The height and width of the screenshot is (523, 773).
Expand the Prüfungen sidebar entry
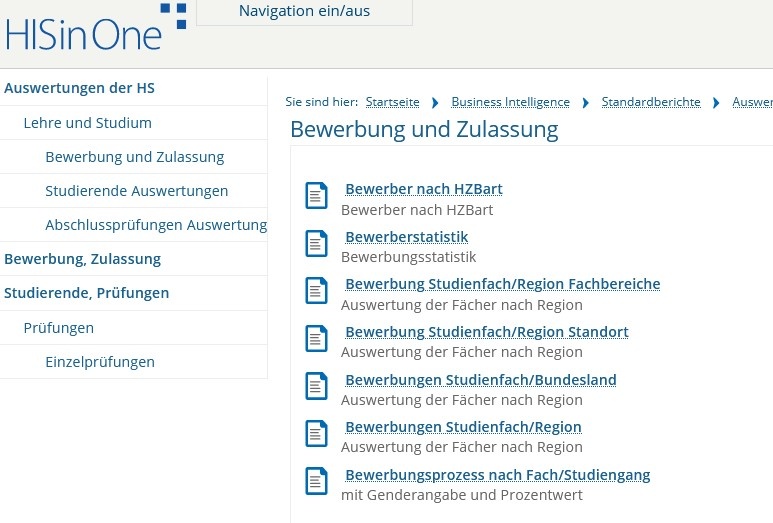tap(59, 328)
